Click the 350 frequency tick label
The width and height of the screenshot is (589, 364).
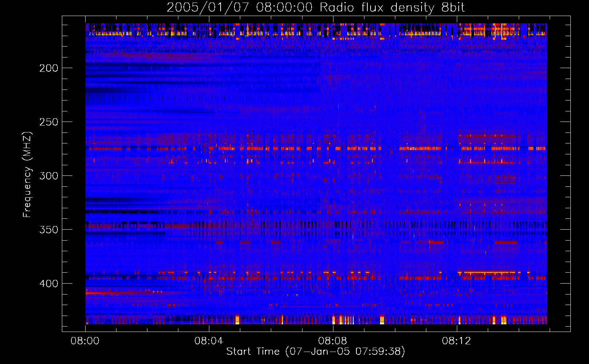[49, 230]
